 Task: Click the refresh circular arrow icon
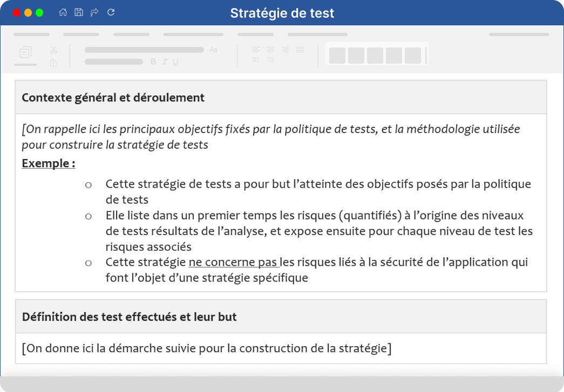click(x=111, y=12)
